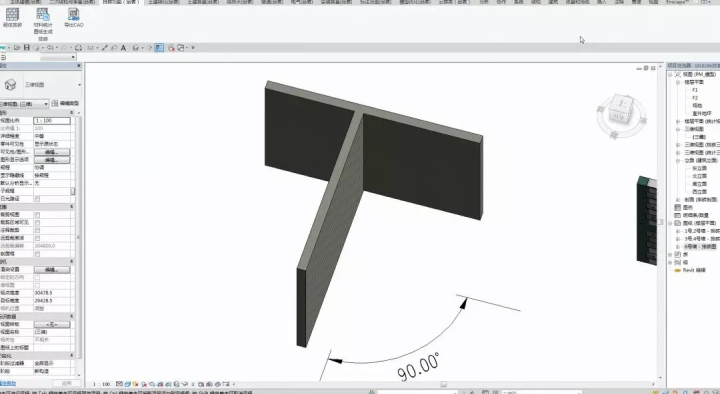Click the Undo arrow in quick access toolbar
Viewport: 720px width, 394px height.
click(x=50, y=48)
